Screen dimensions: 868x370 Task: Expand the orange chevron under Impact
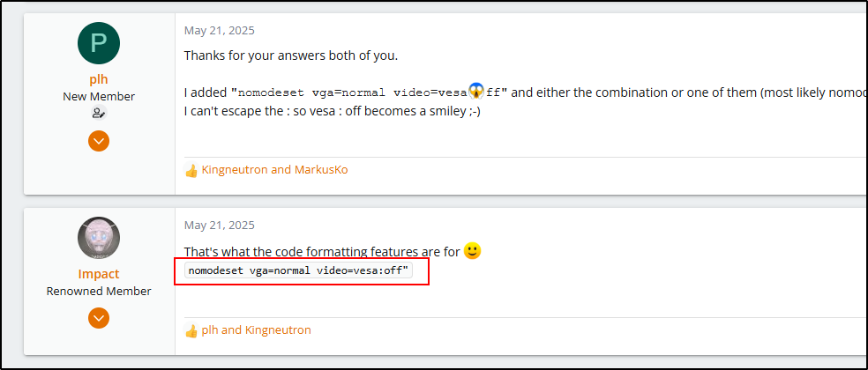[99, 317]
